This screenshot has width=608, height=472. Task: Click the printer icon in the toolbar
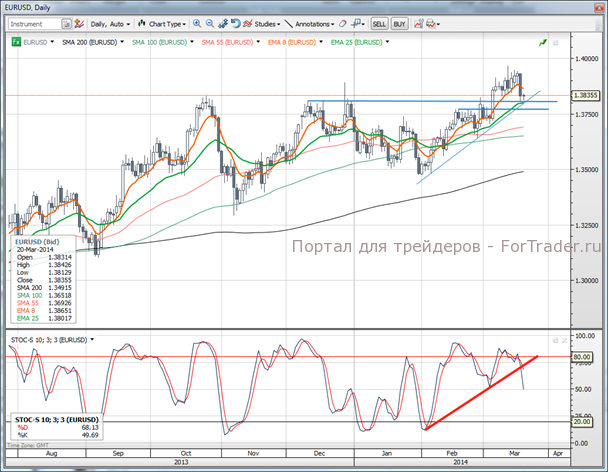(432, 23)
